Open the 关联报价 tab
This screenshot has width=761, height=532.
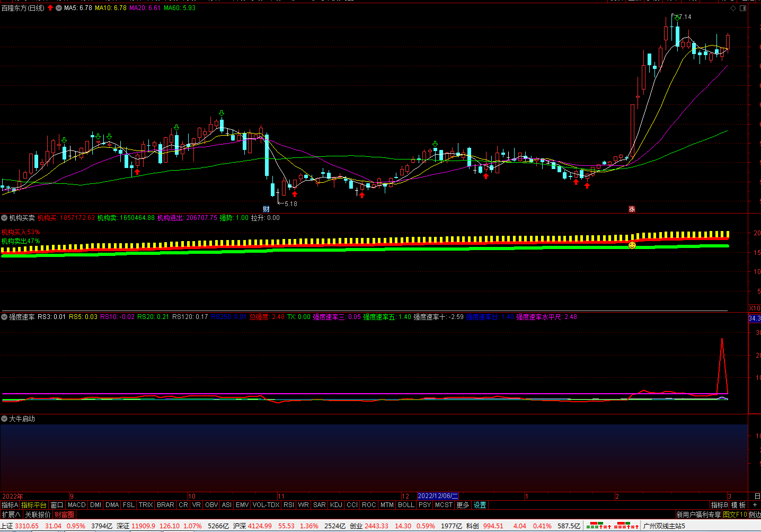coord(38,515)
